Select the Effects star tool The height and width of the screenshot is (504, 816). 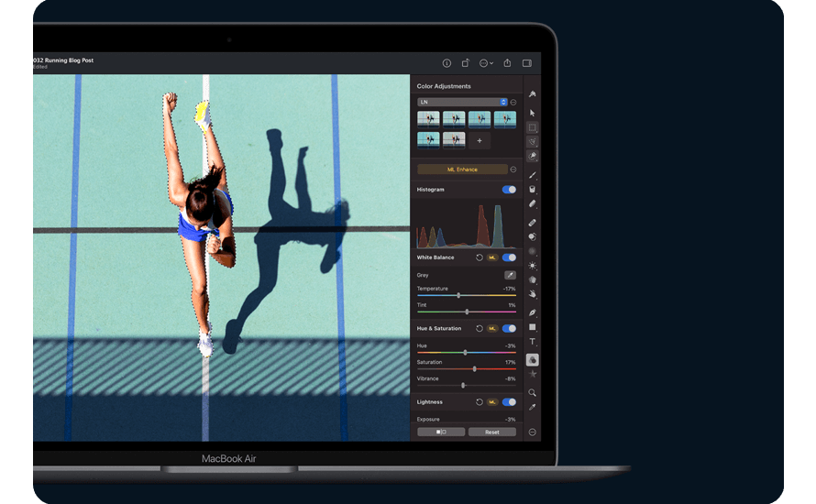coord(533,374)
